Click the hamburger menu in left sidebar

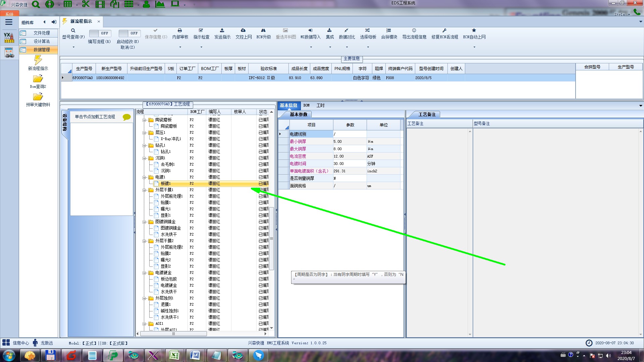click(9, 22)
